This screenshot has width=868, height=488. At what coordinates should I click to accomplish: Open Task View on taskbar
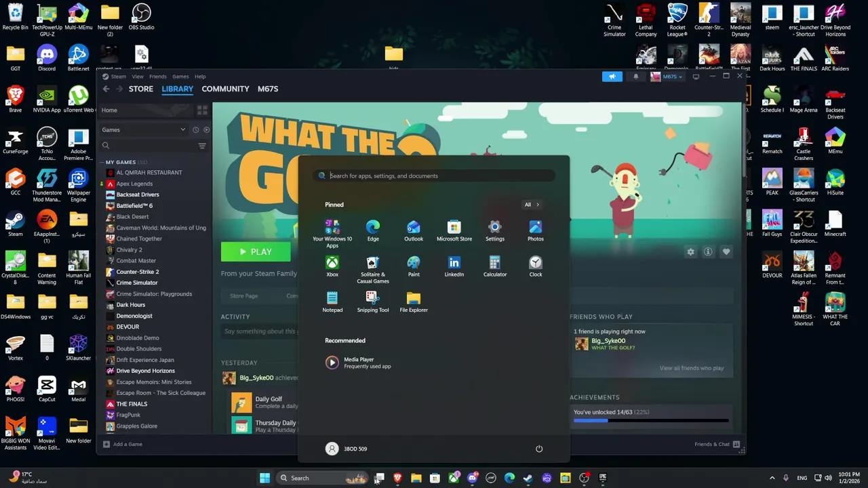click(x=380, y=479)
